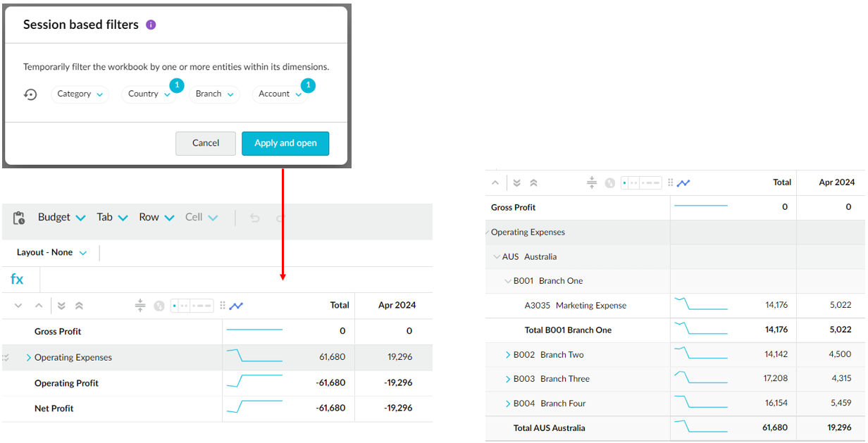This screenshot has width=868, height=443.
Task: Toggle the sparkline chart icon in left grid
Action: (x=236, y=306)
